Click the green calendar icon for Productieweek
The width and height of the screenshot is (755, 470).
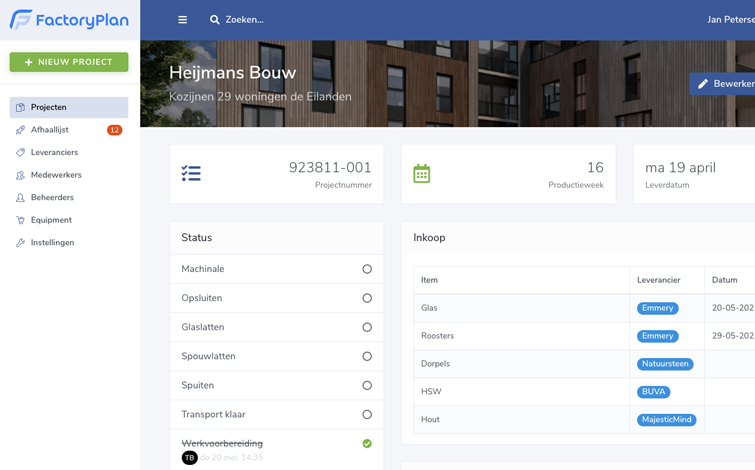click(x=422, y=174)
